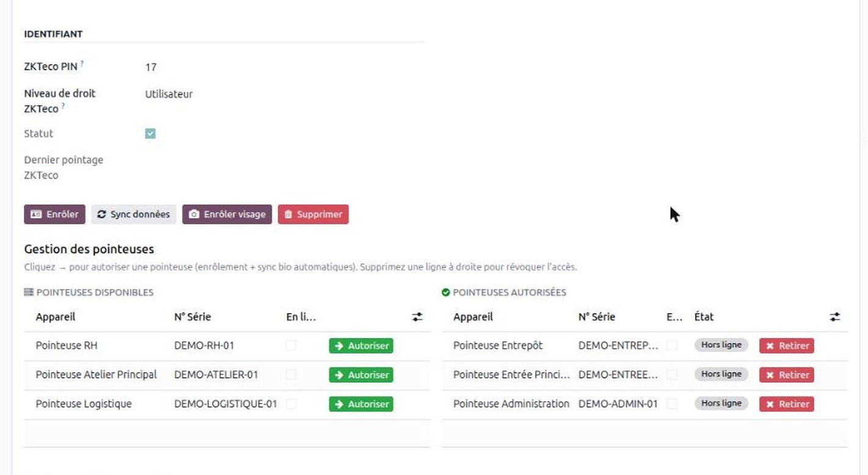Sort authorized table by N° Série column

[x=597, y=317]
